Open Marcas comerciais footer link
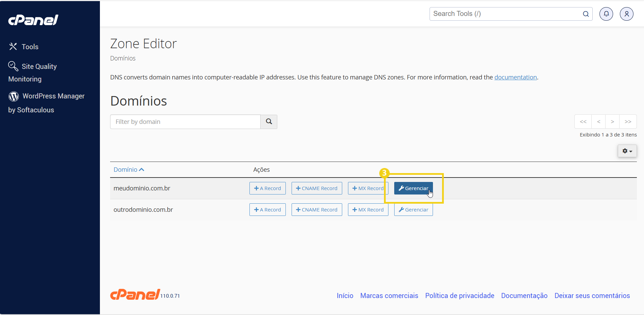644x315 pixels. pos(389,296)
